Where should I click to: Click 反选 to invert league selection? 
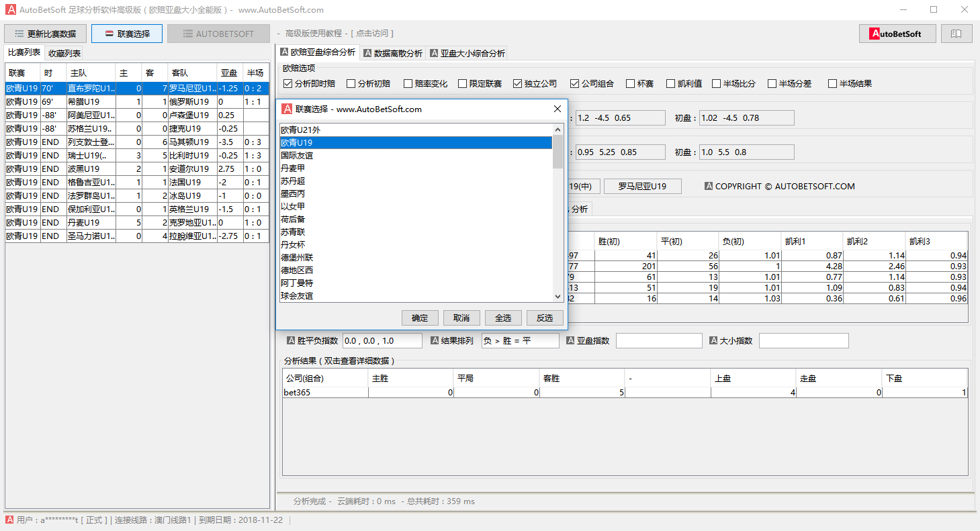pos(545,318)
